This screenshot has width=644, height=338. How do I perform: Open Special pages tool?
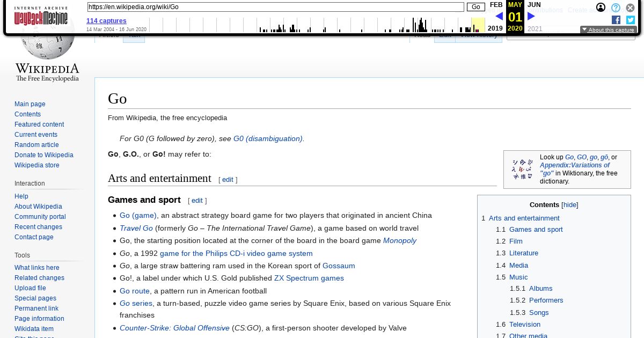click(35, 298)
